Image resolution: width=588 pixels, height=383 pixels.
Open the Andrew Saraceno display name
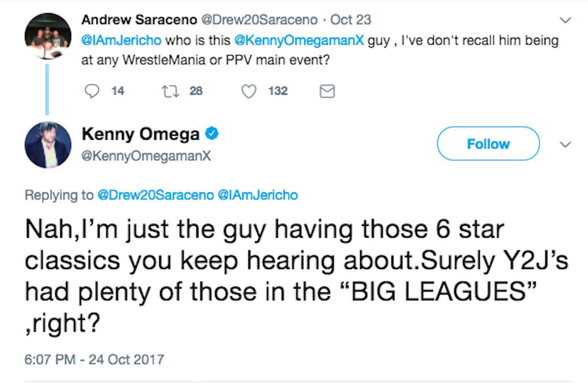[x=139, y=20]
